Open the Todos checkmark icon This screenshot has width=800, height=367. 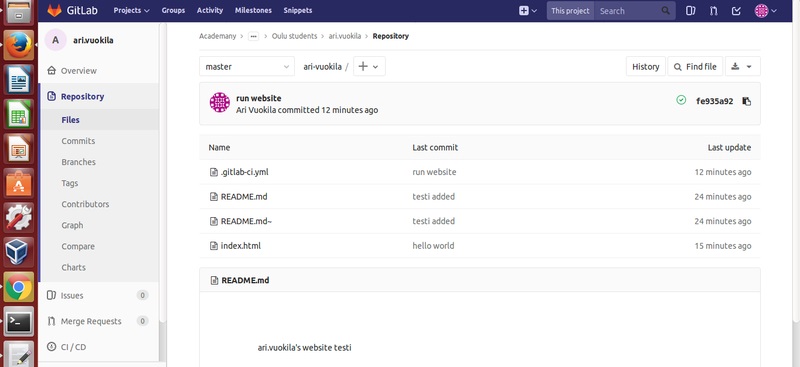pos(736,11)
